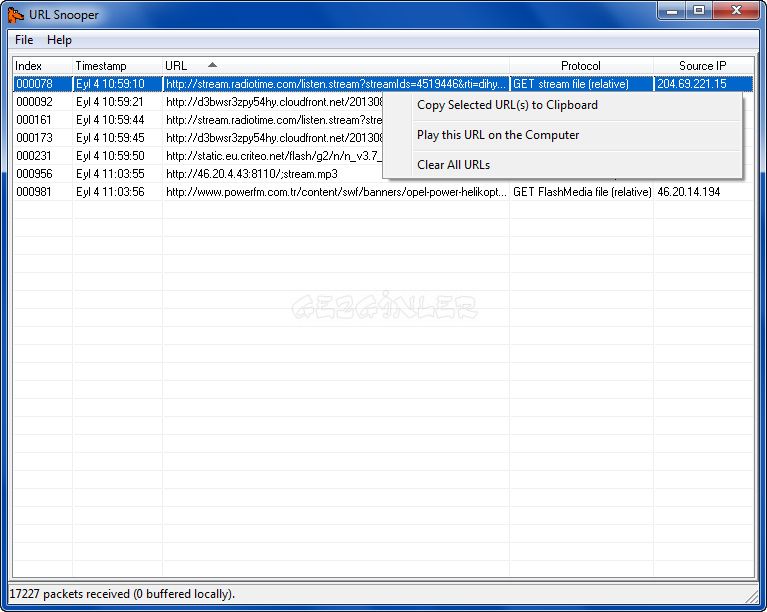Click the URL Snooper title bar icon
The width and height of the screenshot is (767, 612).
[x=16, y=15]
